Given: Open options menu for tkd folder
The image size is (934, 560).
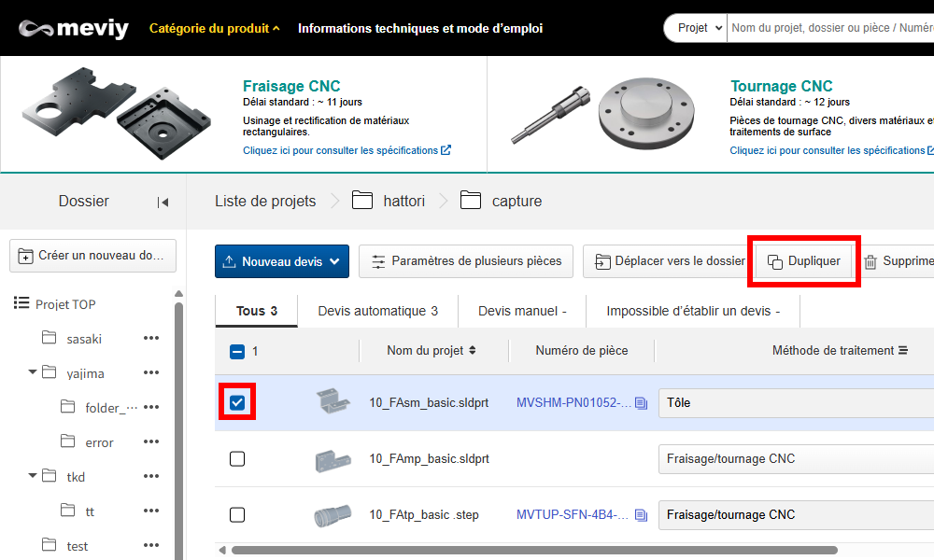Looking at the screenshot, I should click(x=151, y=476).
